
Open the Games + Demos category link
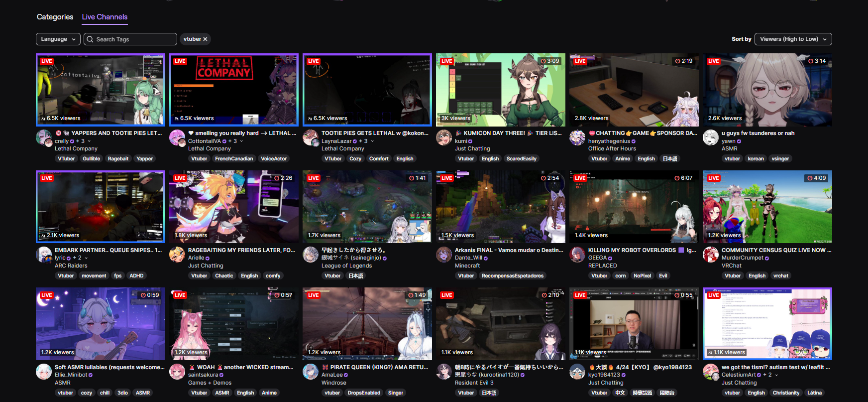(x=210, y=383)
